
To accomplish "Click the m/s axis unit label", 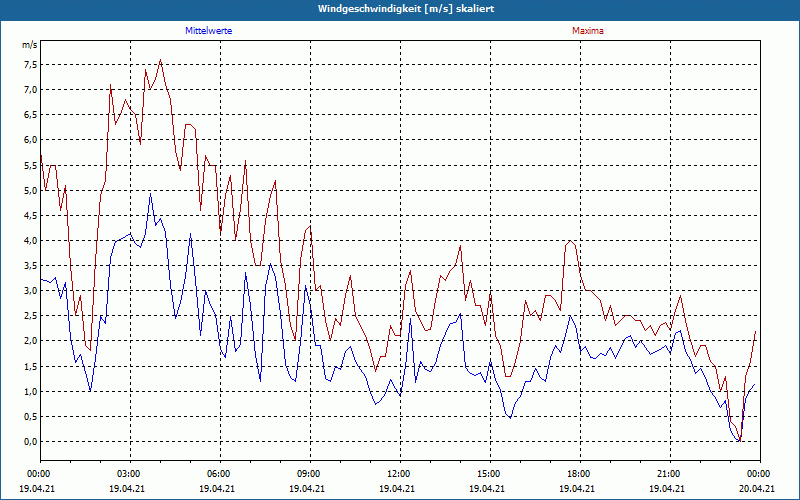I will 30,45.
